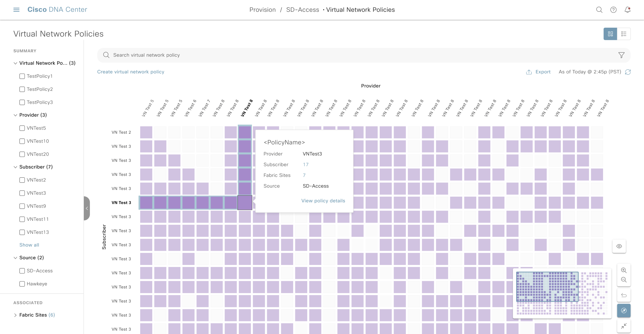Zoom out of the matrix
The height and width of the screenshot is (334, 644).
(x=624, y=280)
